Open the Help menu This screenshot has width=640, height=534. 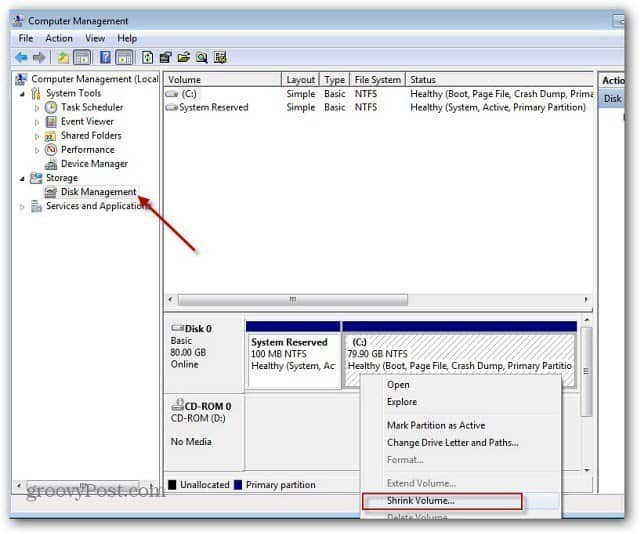(127, 38)
